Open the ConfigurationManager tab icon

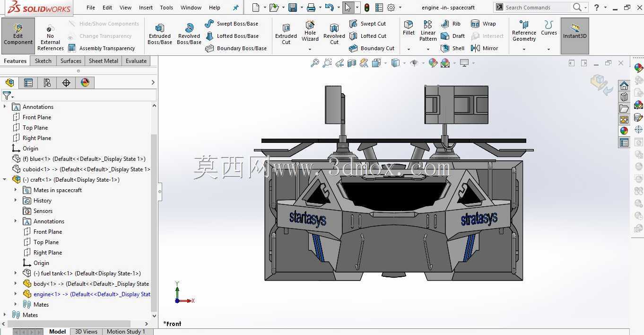click(47, 83)
